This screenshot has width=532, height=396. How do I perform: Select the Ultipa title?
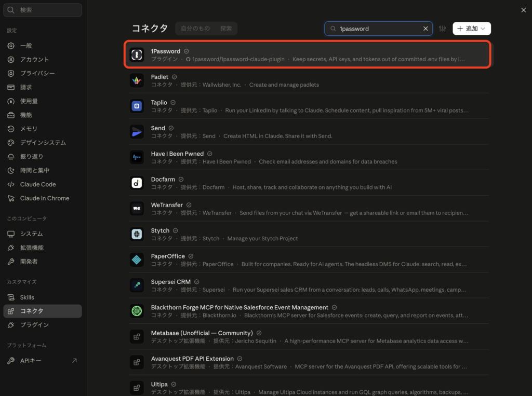[x=159, y=384]
